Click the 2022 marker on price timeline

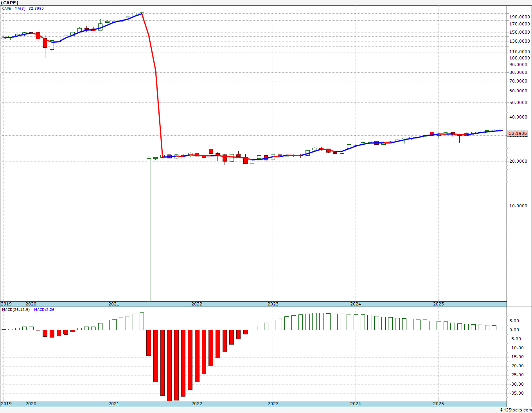click(197, 304)
